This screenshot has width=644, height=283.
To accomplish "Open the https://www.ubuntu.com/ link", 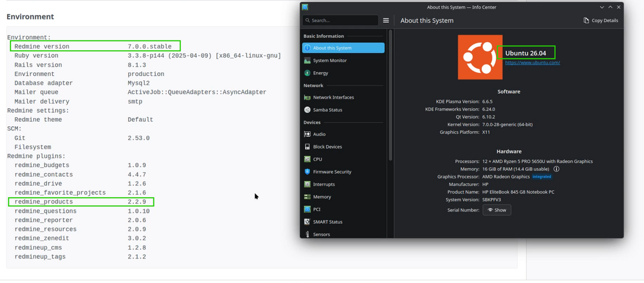I will pos(532,63).
